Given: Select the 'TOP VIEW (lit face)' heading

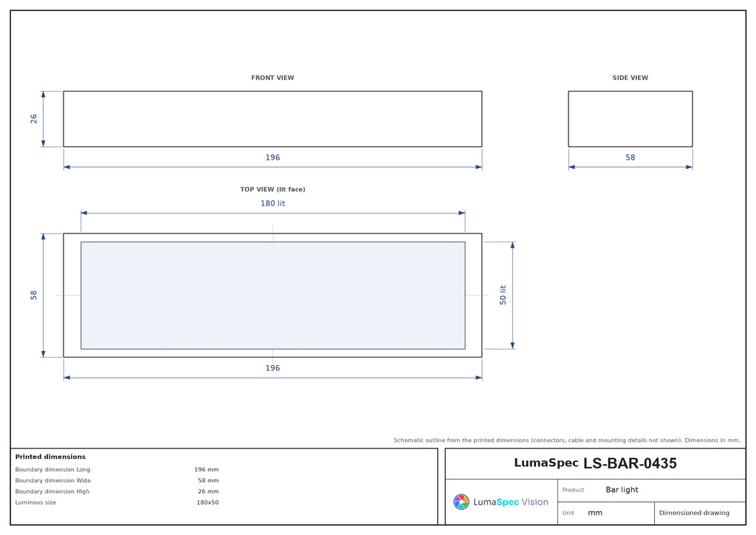Looking at the screenshot, I should [272, 189].
